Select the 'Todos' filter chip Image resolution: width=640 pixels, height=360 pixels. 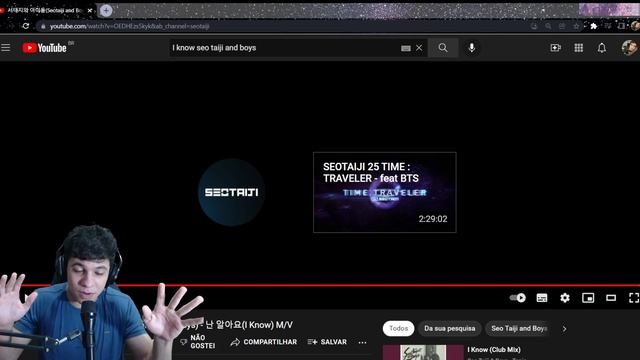[x=398, y=329]
